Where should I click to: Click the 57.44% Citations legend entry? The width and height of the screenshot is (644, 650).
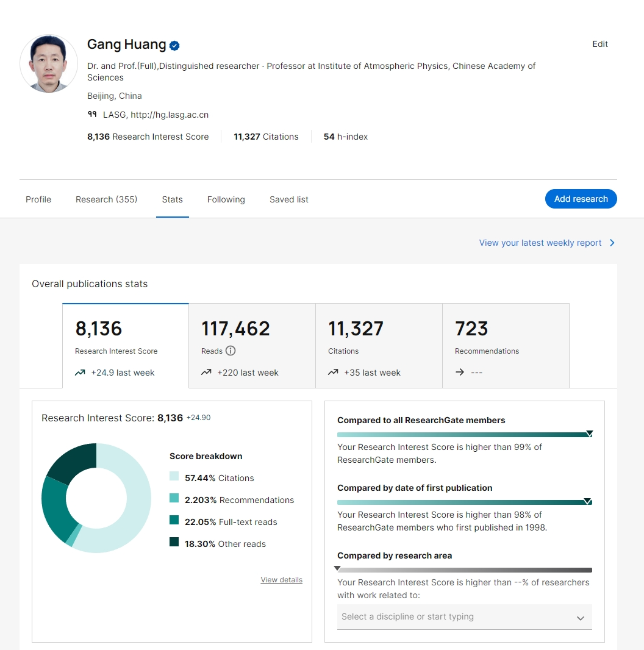coord(220,478)
